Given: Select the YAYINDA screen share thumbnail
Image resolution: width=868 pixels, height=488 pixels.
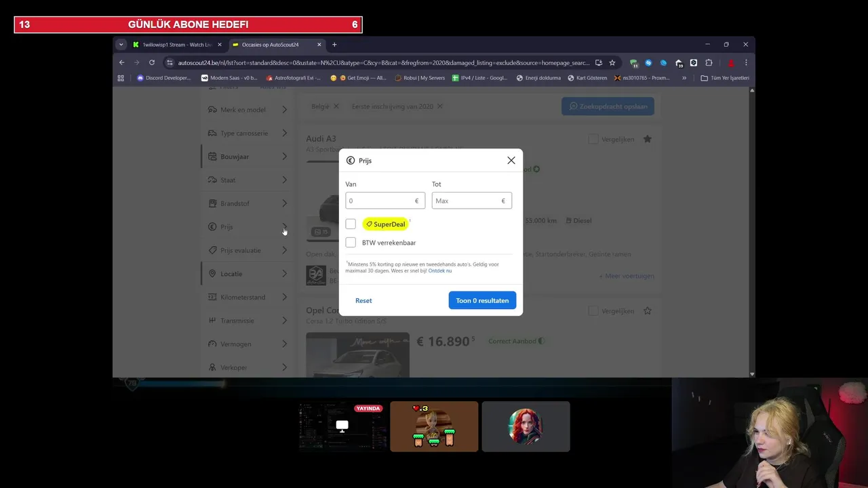Looking at the screenshot, I should click(x=342, y=426).
